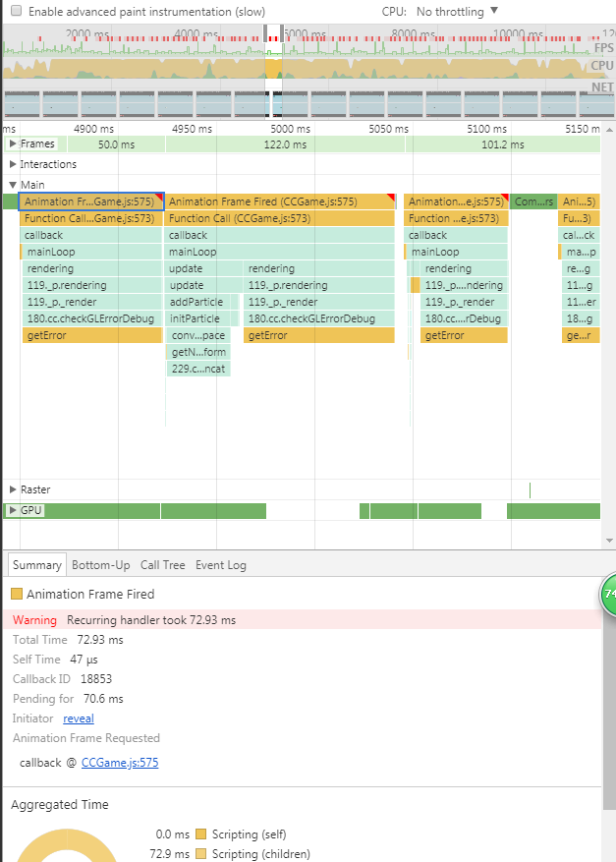Click the initParticle flame block

tap(197, 318)
